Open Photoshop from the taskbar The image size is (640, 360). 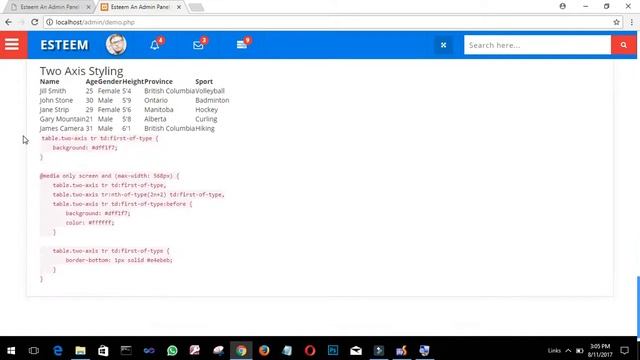click(x=333, y=350)
